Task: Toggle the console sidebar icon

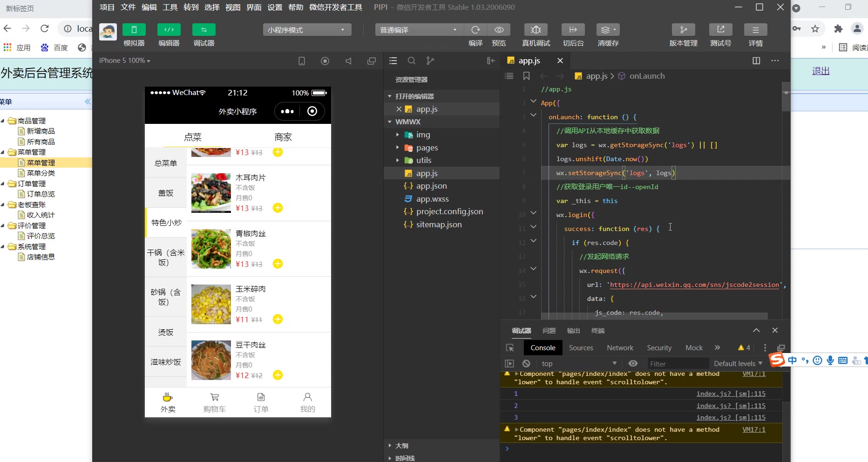Action: pos(509,364)
